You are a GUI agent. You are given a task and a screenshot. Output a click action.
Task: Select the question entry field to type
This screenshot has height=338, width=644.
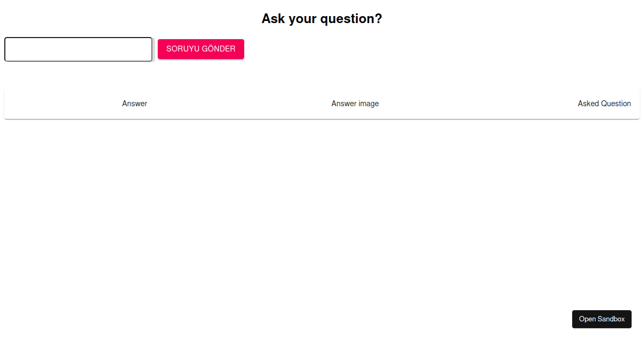78,49
